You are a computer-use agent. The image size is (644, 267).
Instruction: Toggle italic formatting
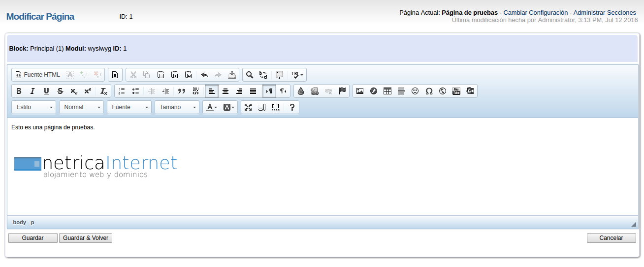point(32,91)
